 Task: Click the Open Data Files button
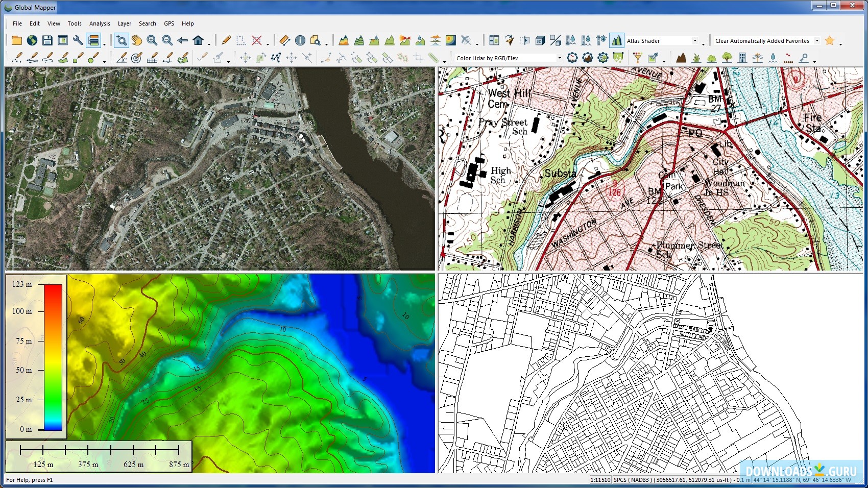point(17,40)
